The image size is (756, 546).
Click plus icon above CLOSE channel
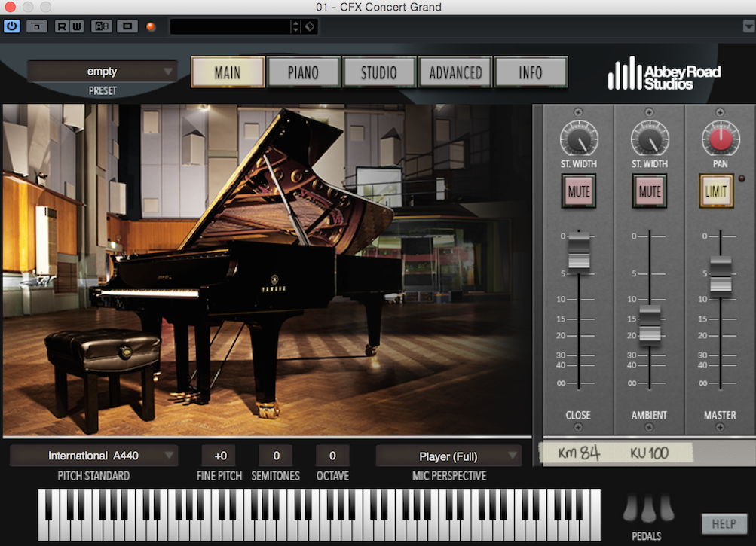[577, 112]
